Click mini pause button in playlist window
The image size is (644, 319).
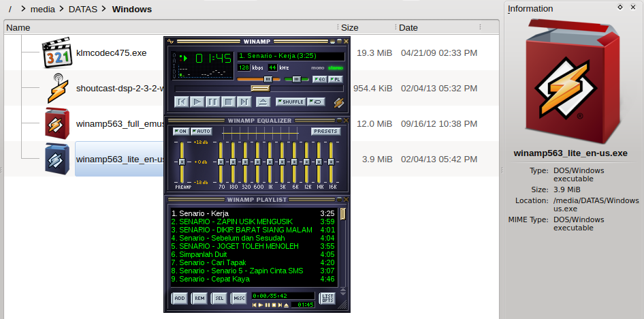coord(268,305)
